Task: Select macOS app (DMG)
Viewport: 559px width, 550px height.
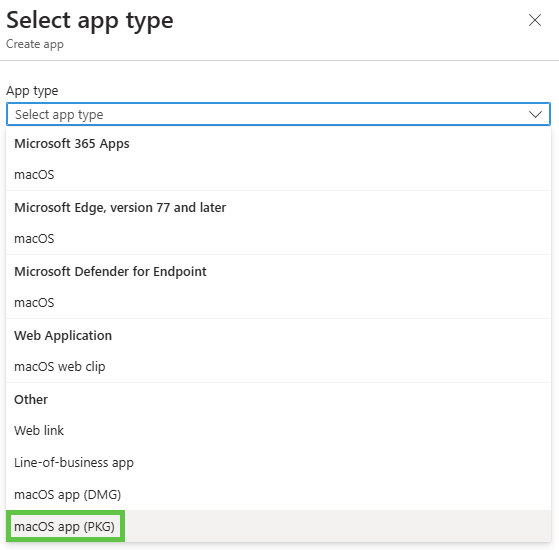Action: 278,495
